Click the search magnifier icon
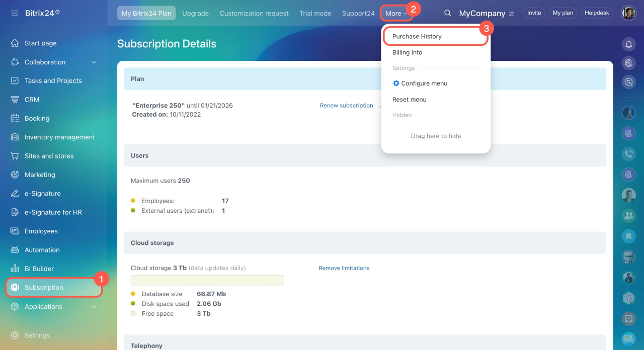 click(448, 13)
